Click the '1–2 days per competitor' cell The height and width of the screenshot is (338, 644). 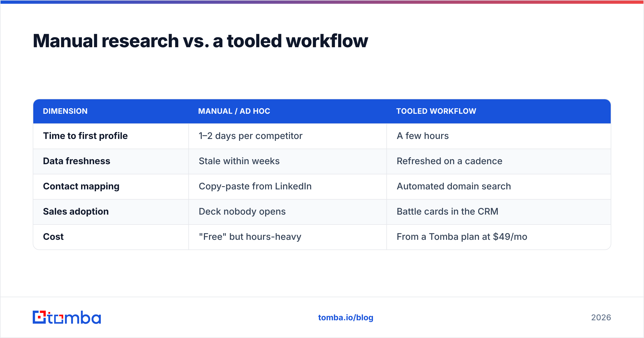(288, 136)
